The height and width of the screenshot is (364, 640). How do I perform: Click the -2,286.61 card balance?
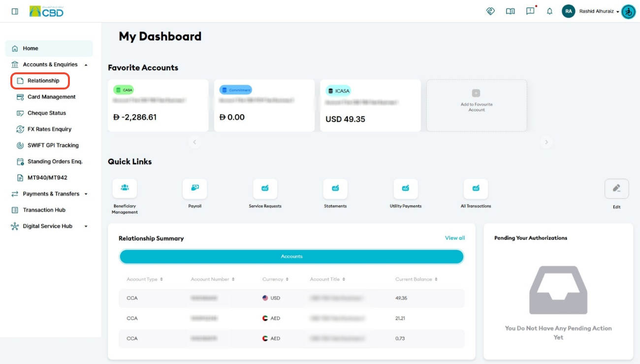tap(135, 118)
